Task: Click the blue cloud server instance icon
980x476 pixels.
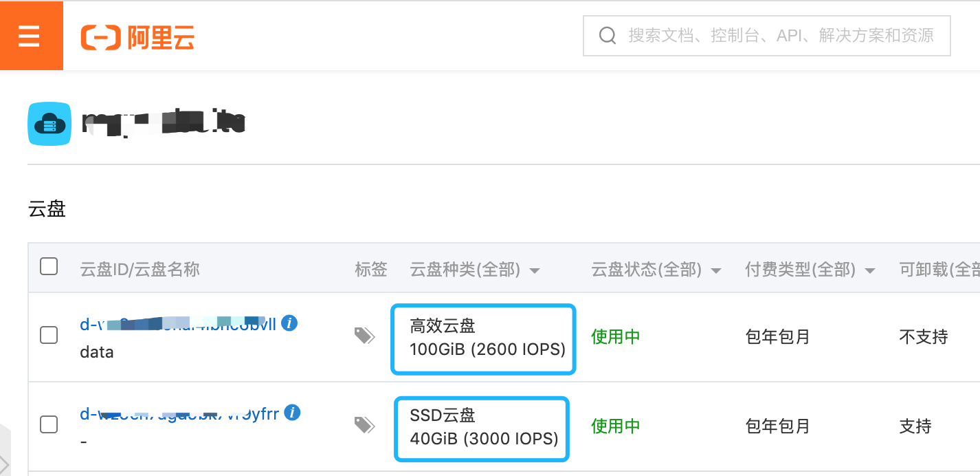Action: tap(49, 124)
